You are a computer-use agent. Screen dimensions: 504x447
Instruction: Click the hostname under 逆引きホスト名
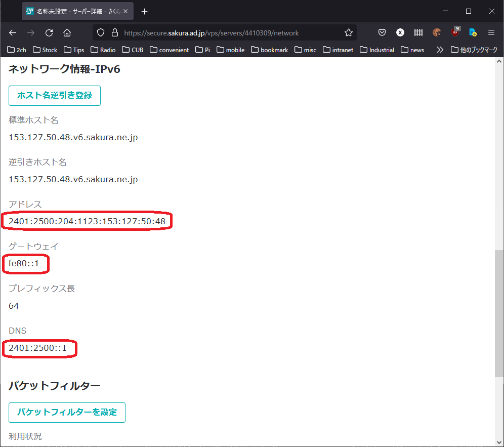[73, 179]
